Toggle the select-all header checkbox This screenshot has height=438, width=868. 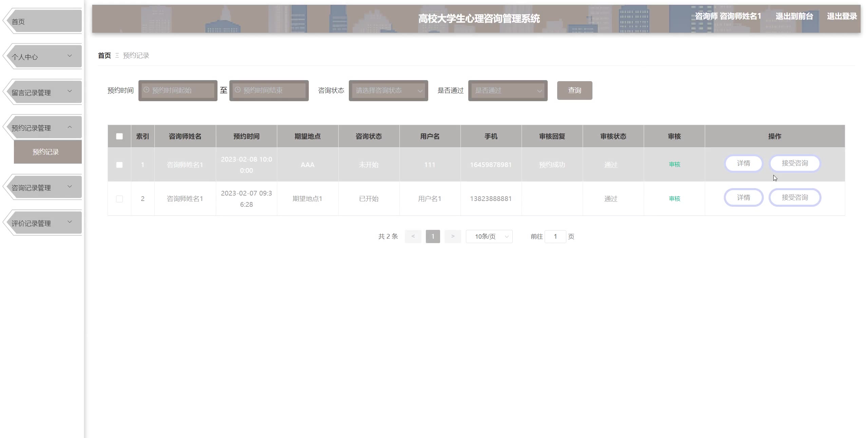pyautogui.click(x=119, y=136)
